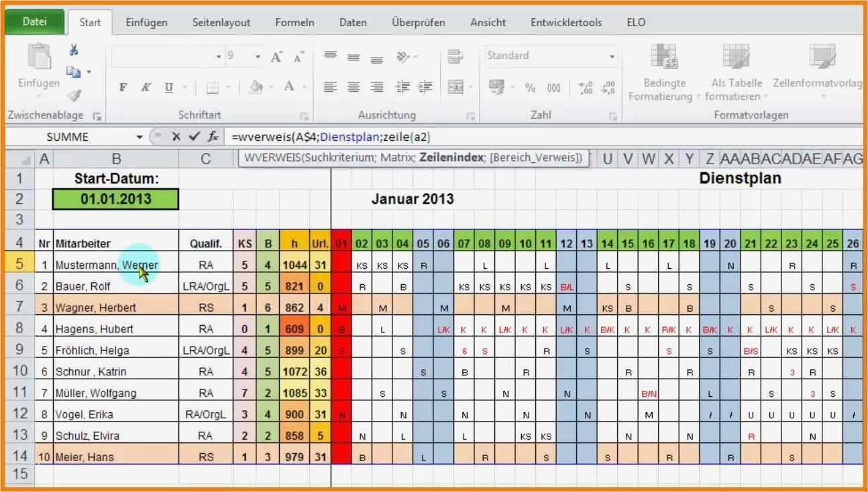
Task: Click the Copy icon in Zwischenablage
Action: [74, 71]
